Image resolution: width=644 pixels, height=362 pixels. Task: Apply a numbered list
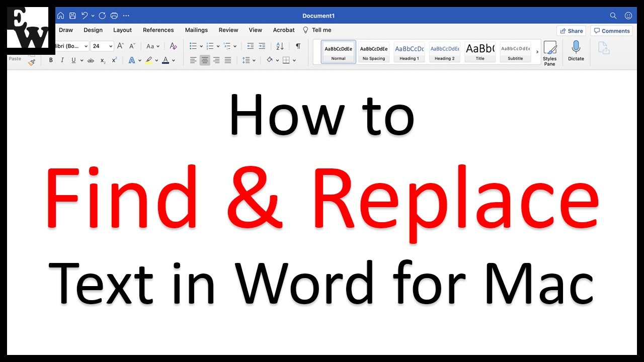click(210, 46)
